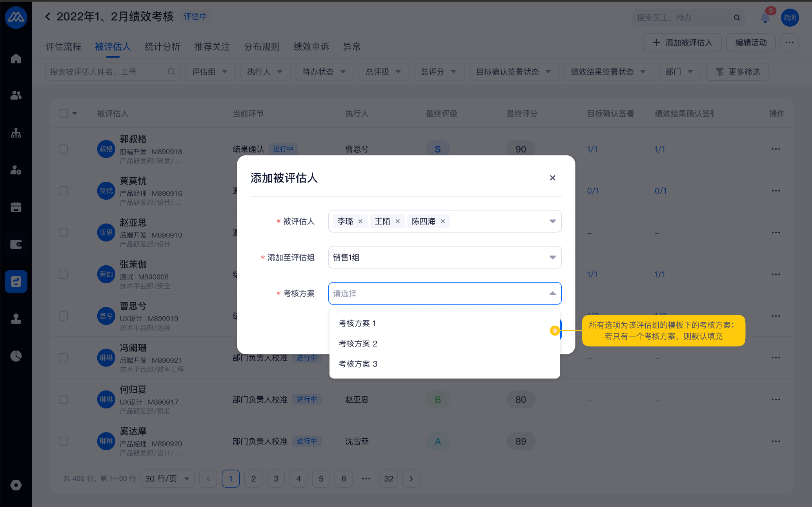Remove 李璐 tag from 被评估人 field
This screenshot has width=812, height=507.
click(360, 221)
